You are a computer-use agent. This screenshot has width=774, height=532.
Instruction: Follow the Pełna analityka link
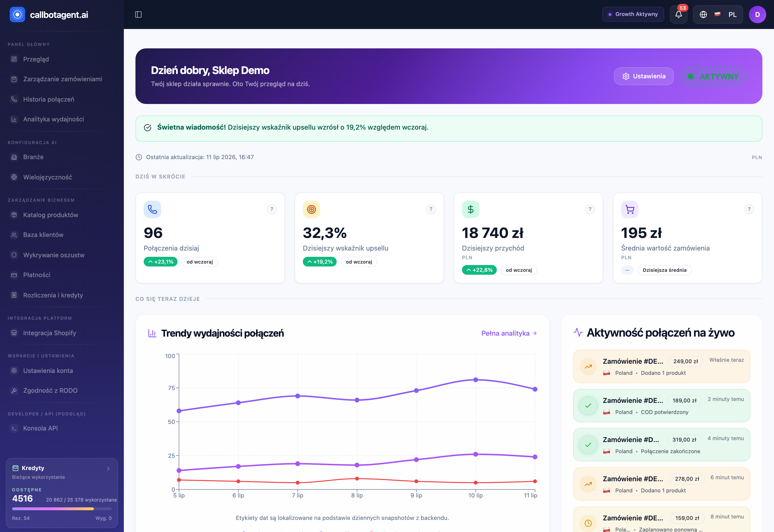(509, 333)
